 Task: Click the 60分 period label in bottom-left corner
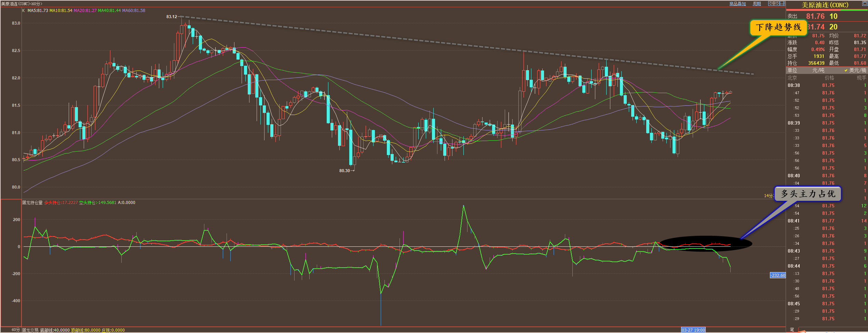(x=16, y=330)
